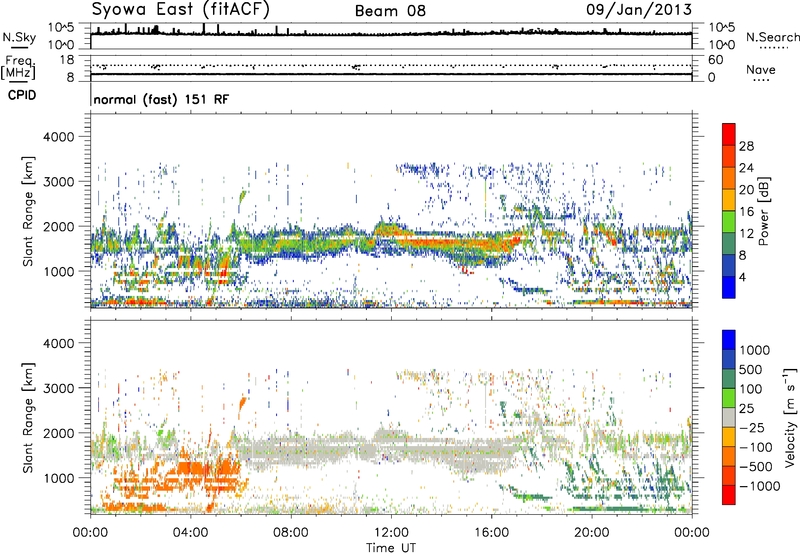This screenshot has height=554, width=800.
Task: Click the '16:00' time axis label
Action: coord(491,533)
